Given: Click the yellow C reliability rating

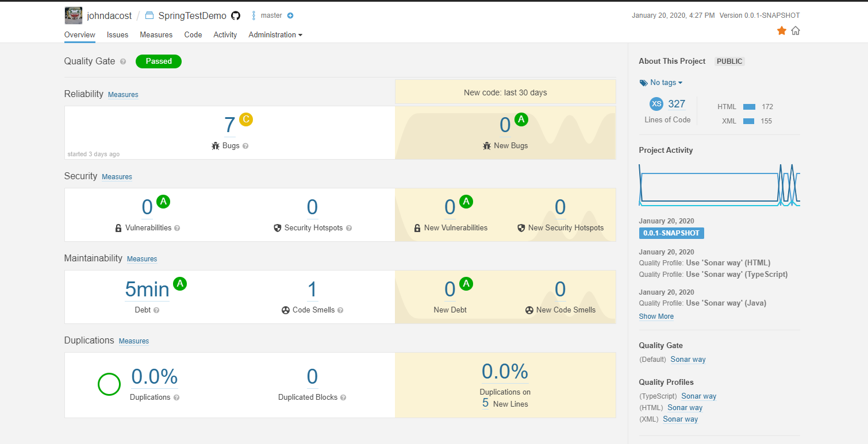Looking at the screenshot, I should [x=246, y=119].
